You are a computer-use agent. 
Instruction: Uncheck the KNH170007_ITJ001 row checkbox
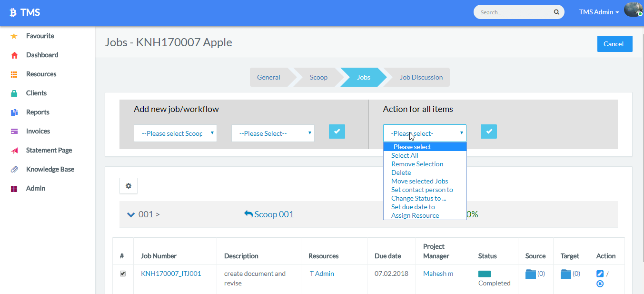(x=123, y=274)
